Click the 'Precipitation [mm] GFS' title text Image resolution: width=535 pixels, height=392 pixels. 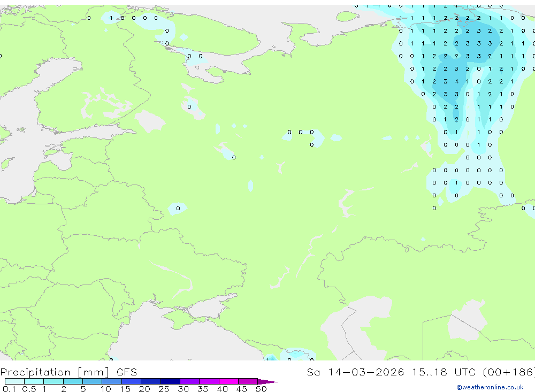(68, 372)
